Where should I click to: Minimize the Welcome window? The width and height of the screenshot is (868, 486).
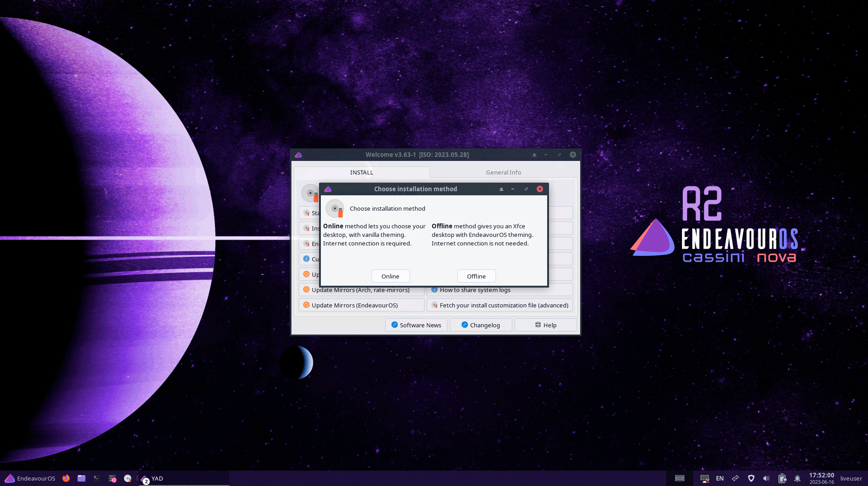click(546, 155)
